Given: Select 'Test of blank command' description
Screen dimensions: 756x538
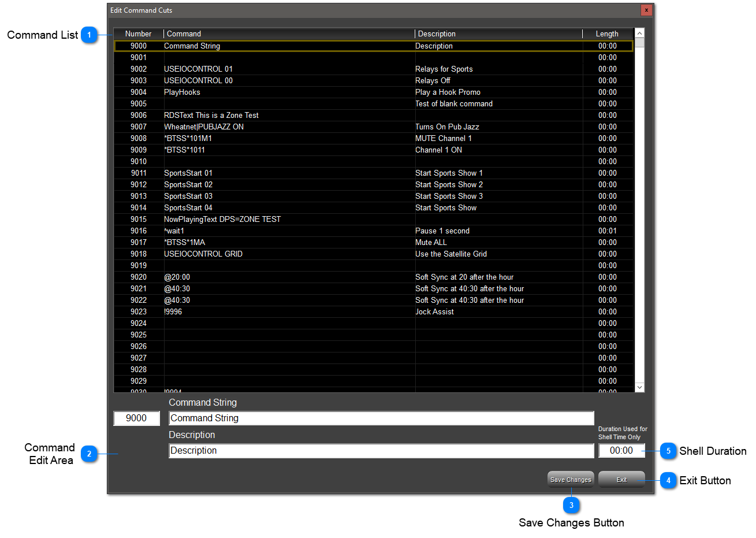Looking at the screenshot, I should pos(454,104).
